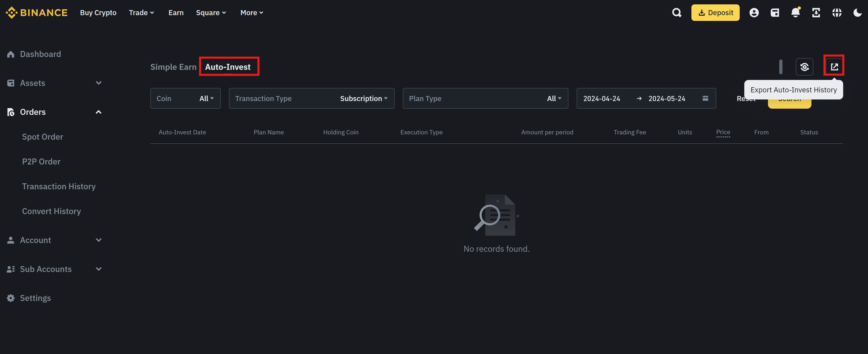Open Spot Order in sidebar
The height and width of the screenshot is (354, 868).
43,137
